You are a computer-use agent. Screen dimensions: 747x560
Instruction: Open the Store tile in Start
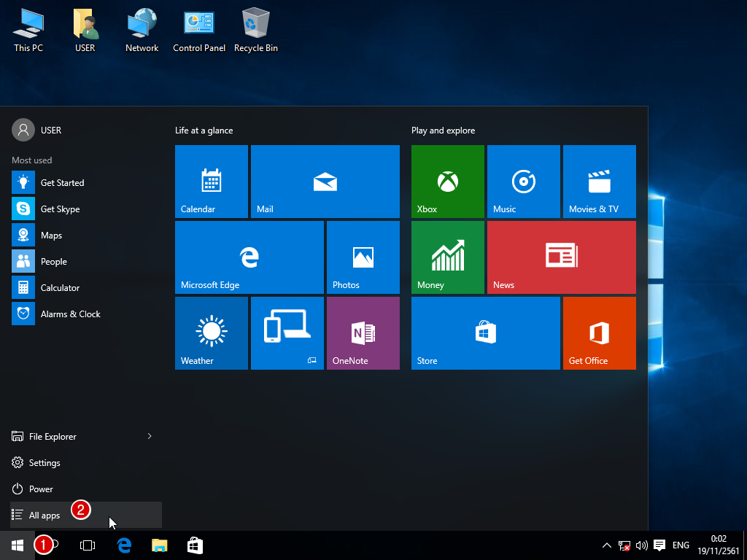(x=485, y=332)
